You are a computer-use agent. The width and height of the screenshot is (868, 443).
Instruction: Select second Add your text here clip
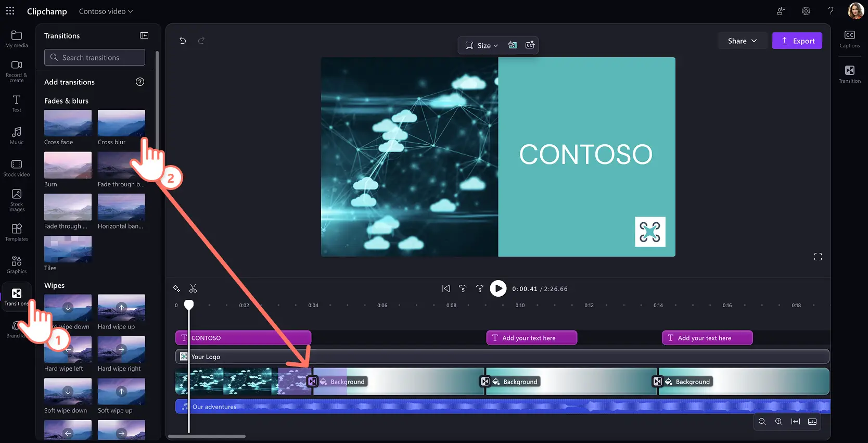point(707,338)
